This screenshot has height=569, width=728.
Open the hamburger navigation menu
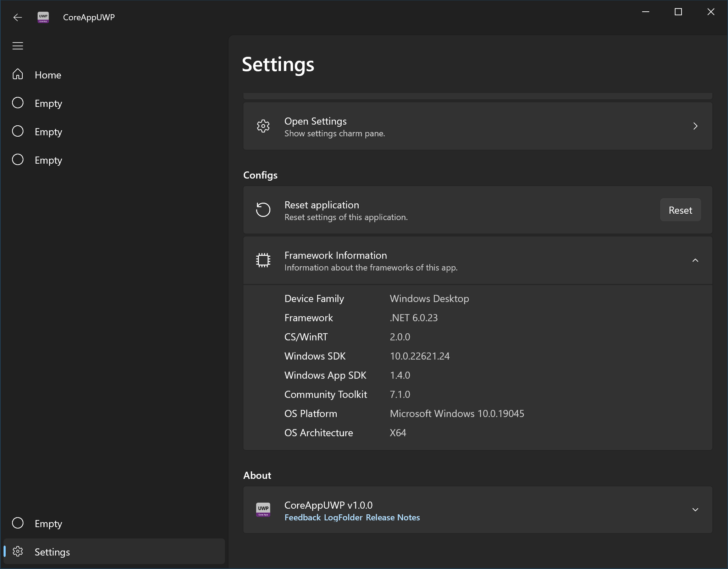17,45
